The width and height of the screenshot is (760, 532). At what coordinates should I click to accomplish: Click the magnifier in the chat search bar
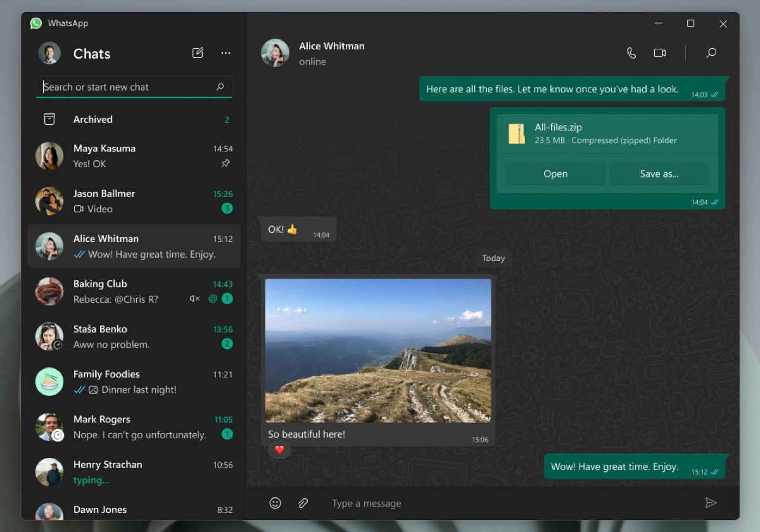[x=220, y=87]
